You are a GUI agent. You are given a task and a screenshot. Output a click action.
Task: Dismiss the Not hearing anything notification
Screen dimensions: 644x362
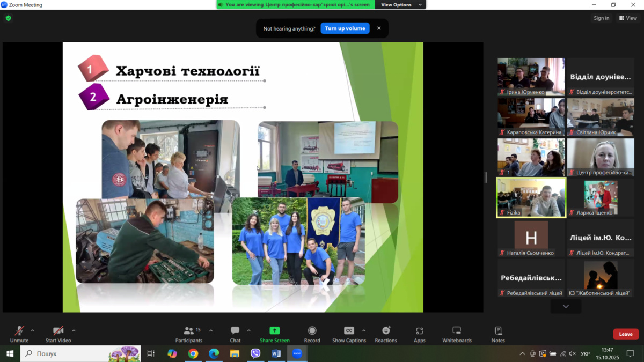(x=379, y=28)
